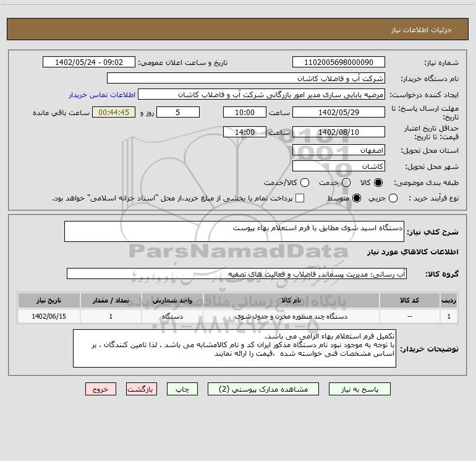Click the delivery province field اصفهان
476x461 pixels.
[339, 150]
